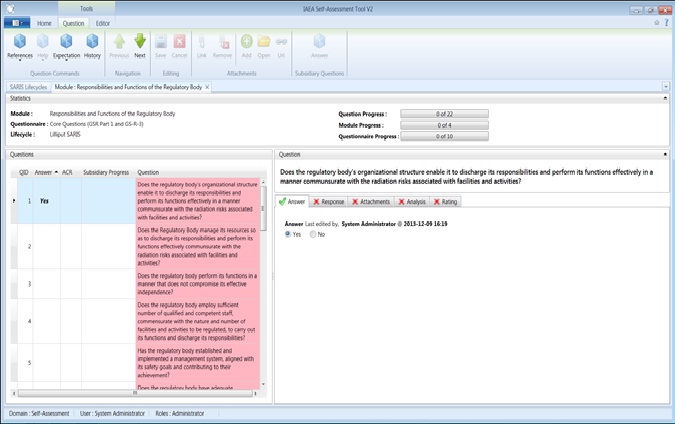The image size is (675, 425).
Task: Open the References command
Action: pyautogui.click(x=20, y=46)
